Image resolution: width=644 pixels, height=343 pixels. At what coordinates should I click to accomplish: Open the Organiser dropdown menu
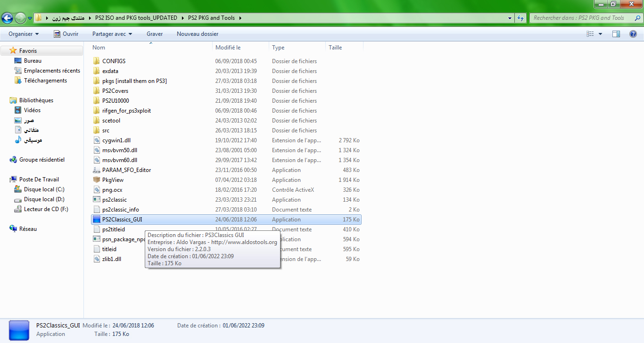[24, 34]
